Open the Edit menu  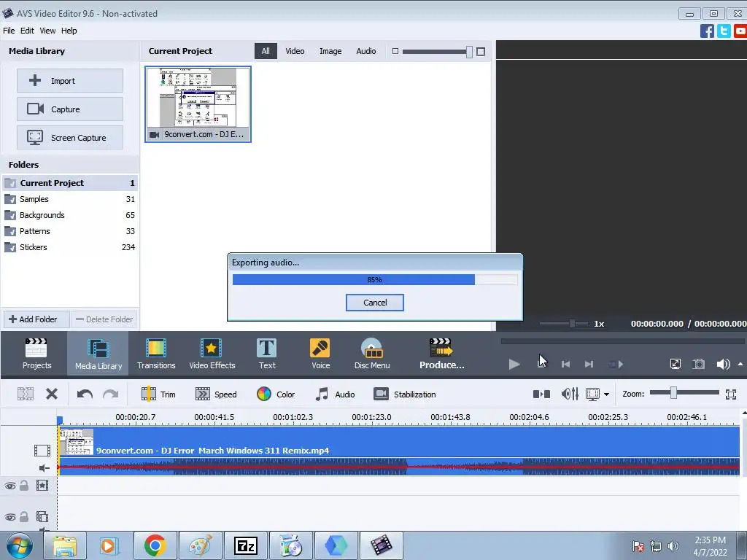27,31
